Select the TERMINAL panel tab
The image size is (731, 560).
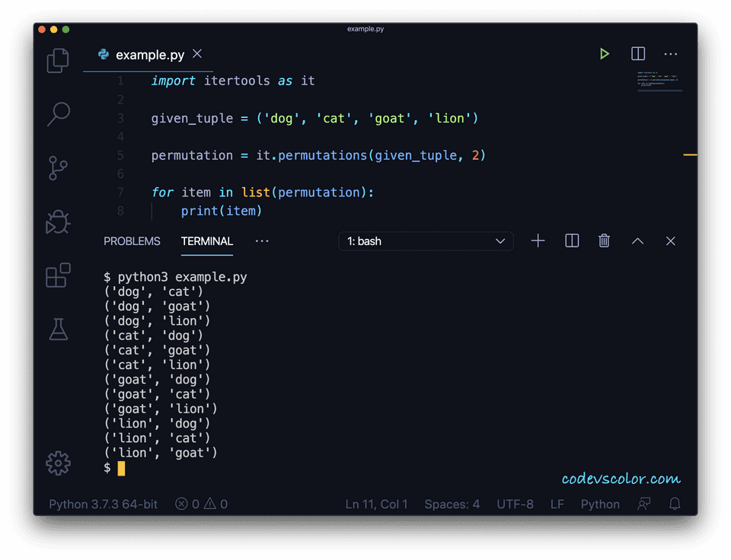[x=206, y=241]
